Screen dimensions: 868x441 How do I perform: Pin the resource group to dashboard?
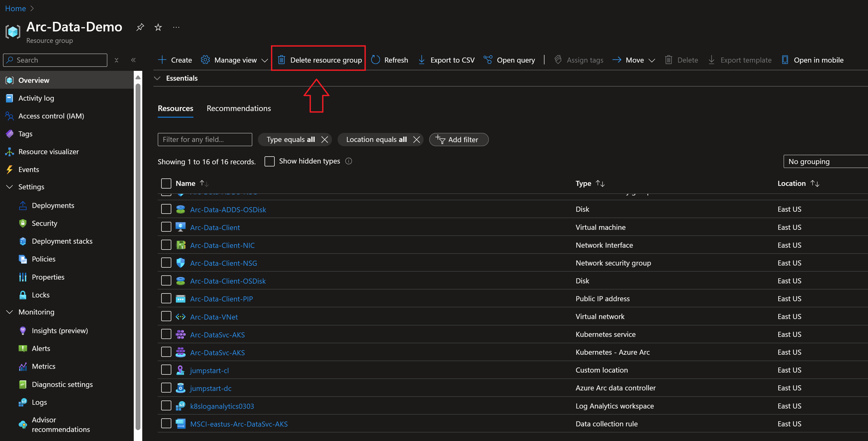tap(140, 27)
